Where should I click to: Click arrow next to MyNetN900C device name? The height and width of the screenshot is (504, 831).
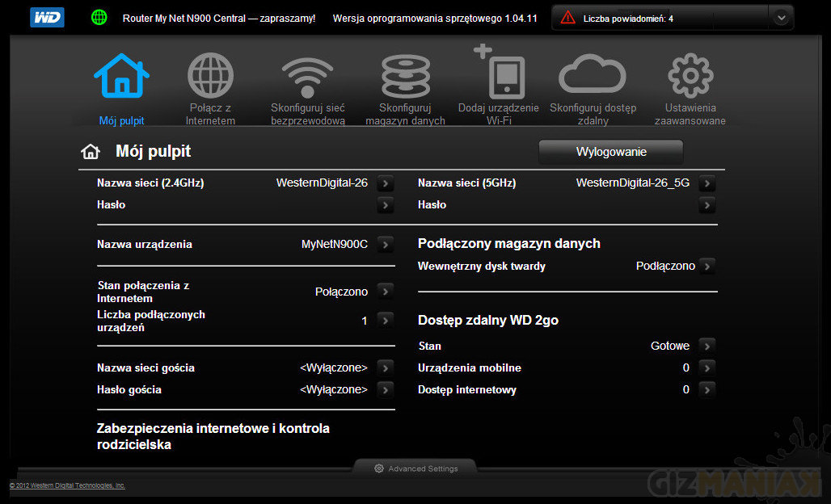(386, 244)
